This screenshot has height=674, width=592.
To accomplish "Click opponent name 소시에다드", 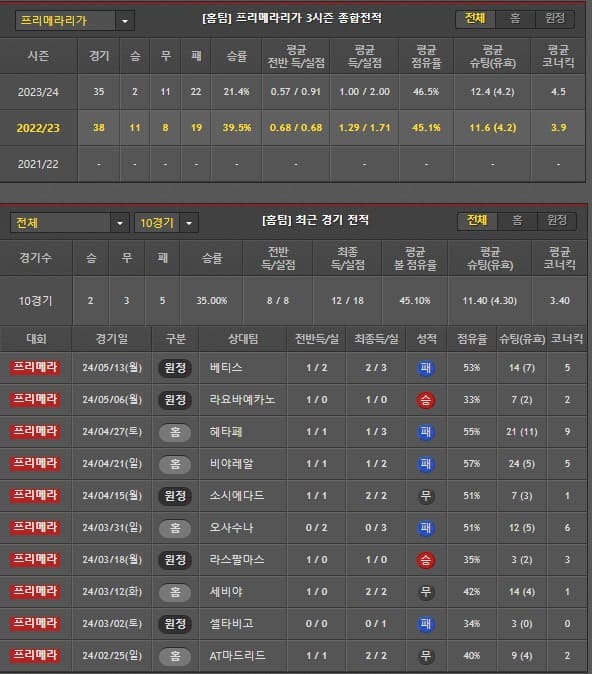I will click(x=237, y=496).
